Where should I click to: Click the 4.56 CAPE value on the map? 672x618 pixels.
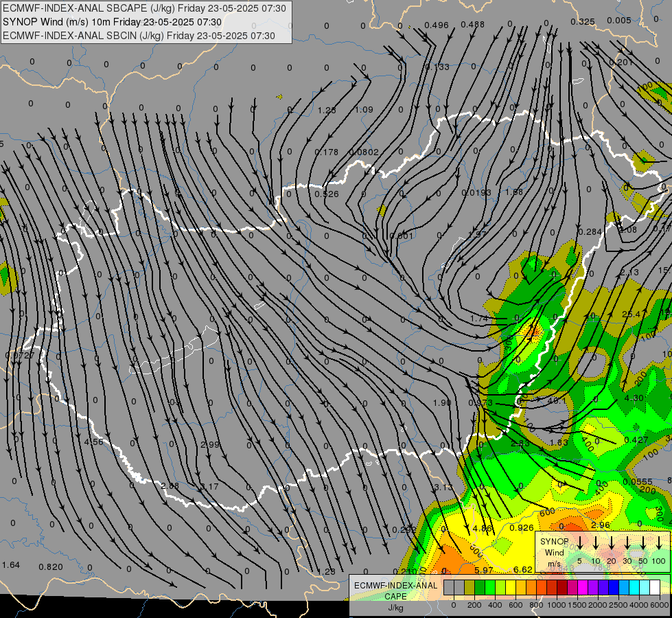click(x=93, y=442)
